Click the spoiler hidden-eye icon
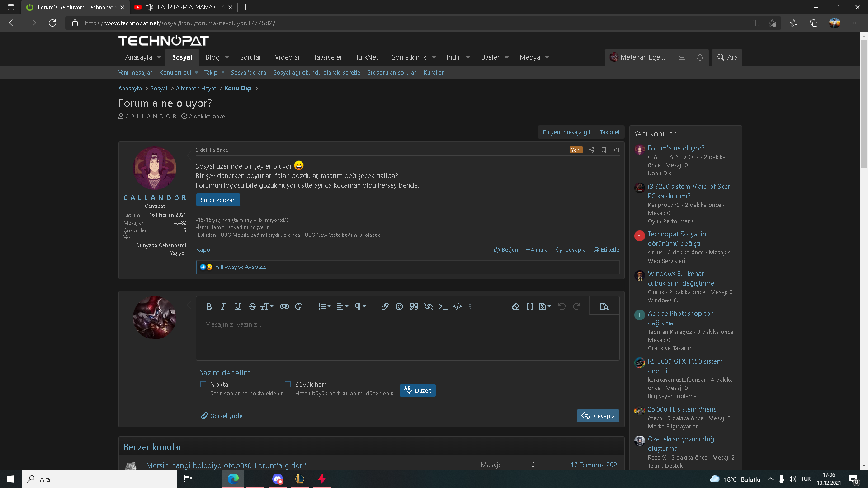The width and height of the screenshot is (868, 488). click(x=428, y=306)
